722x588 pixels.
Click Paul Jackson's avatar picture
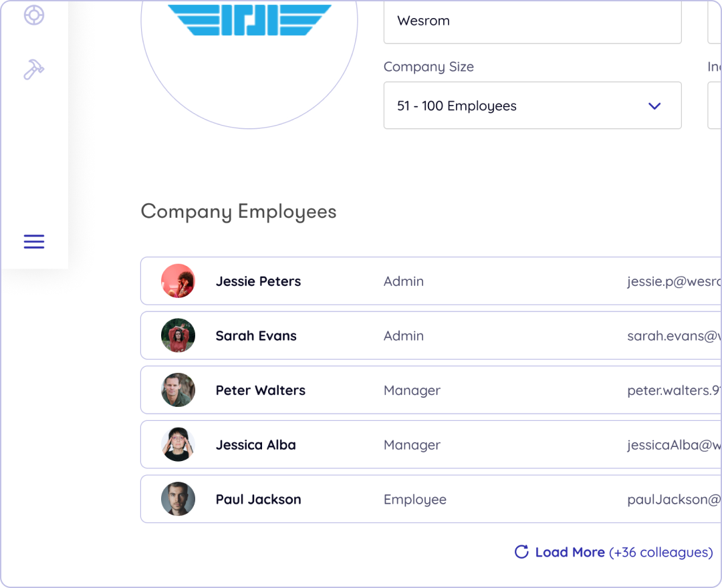(x=178, y=498)
